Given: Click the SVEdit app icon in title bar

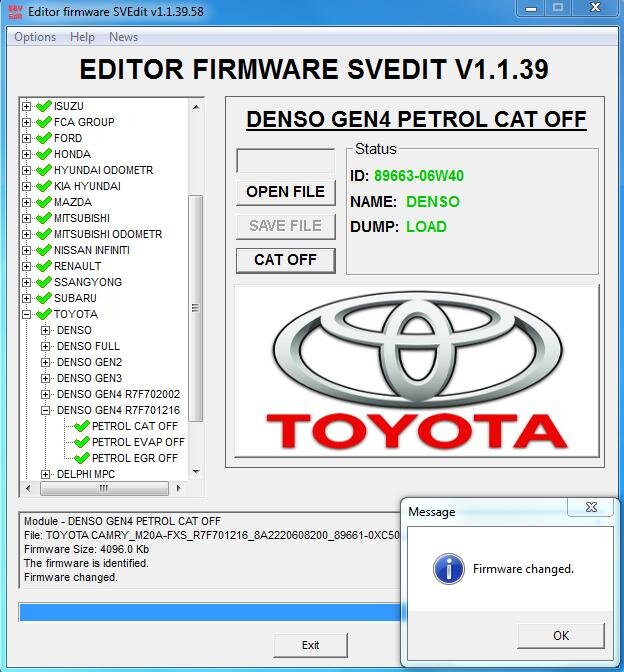Looking at the screenshot, I should point(15,12).
